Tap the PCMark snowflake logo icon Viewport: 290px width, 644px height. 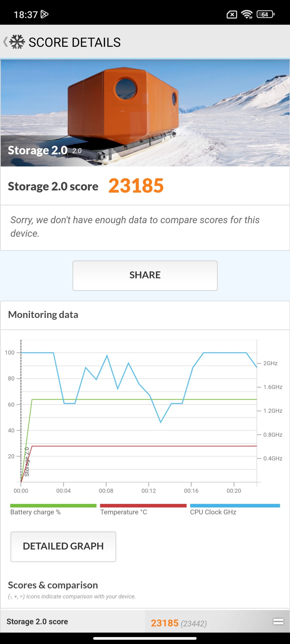17,42
